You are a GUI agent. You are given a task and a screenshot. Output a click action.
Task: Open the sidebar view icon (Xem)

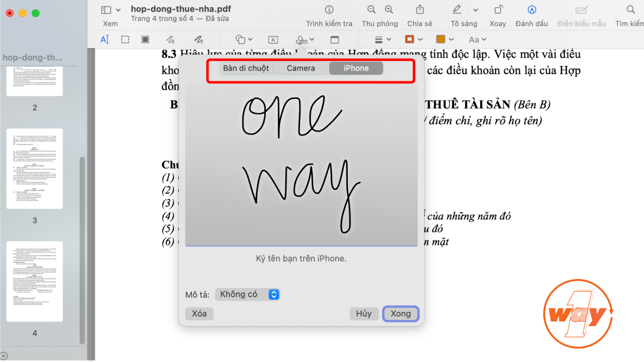[x=106, y=10]
